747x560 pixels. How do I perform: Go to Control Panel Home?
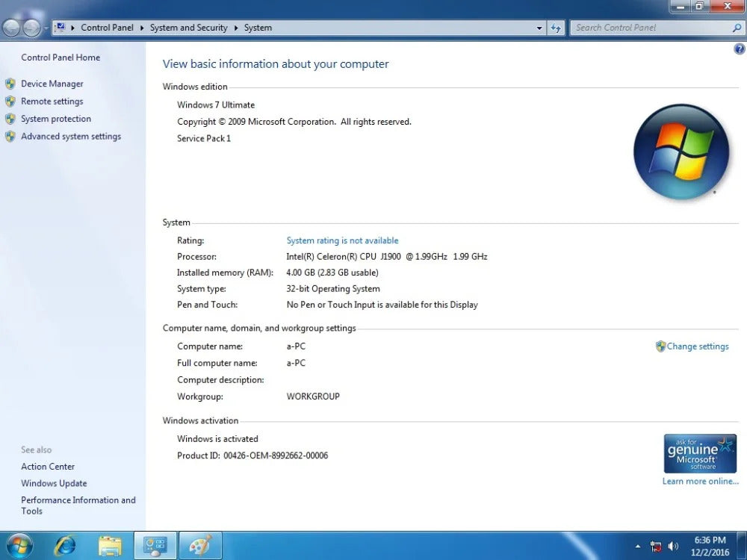pyautogui.click(x=60, y=57)
